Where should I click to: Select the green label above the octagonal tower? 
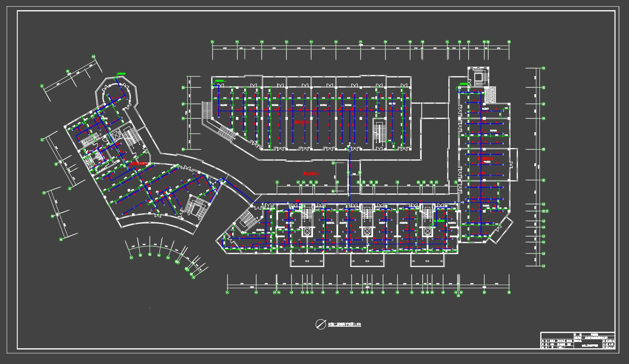tap(121, 73)
